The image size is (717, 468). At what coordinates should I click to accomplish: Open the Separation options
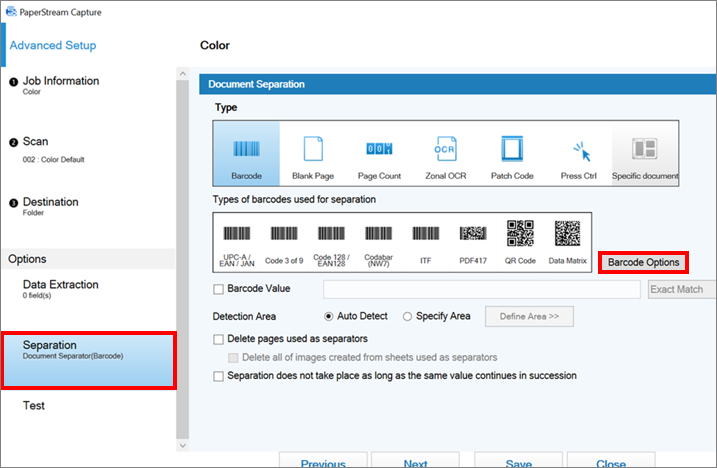point(89,360)
